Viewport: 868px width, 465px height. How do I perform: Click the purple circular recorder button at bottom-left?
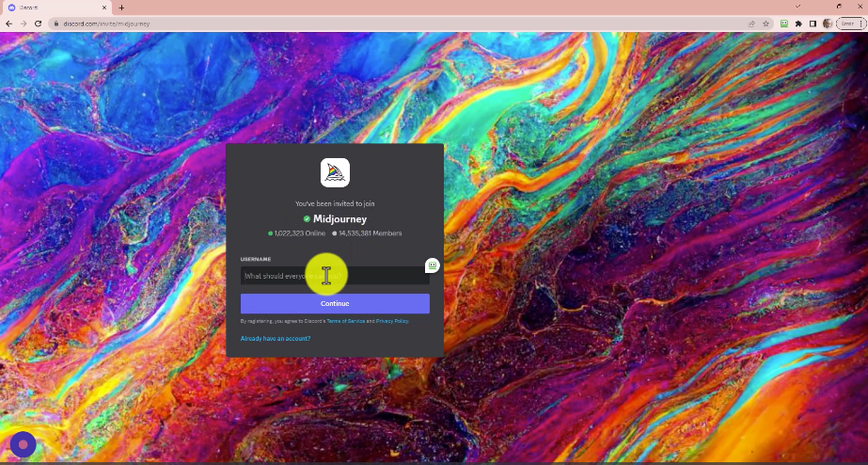click(x=23, y=444)
